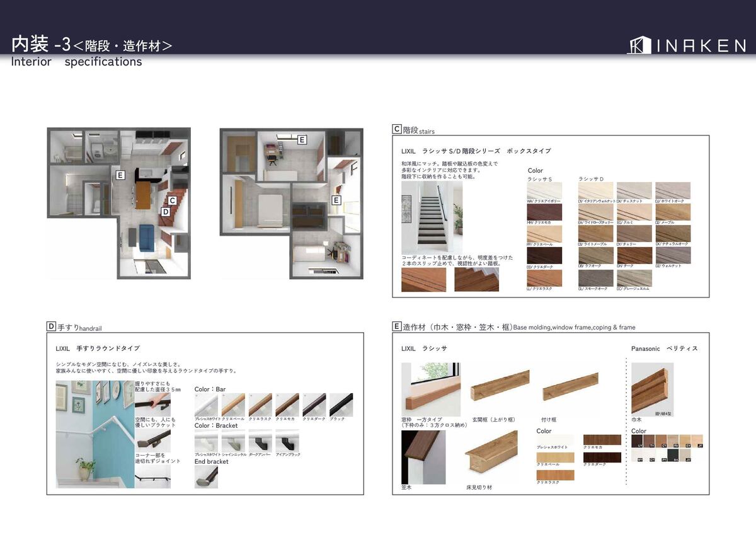
Task: Select the D marker on the floor plan
Action: pos(165,212)
